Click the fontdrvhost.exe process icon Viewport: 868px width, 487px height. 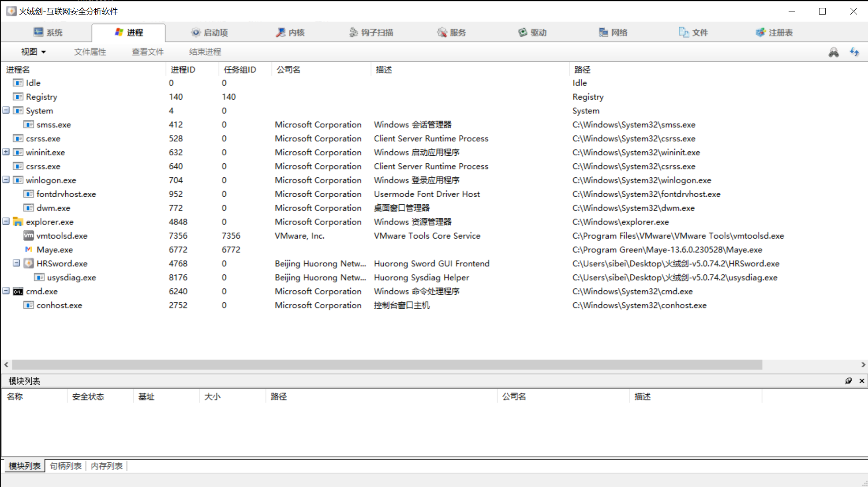pyautogui.click(x=29, y=194)
